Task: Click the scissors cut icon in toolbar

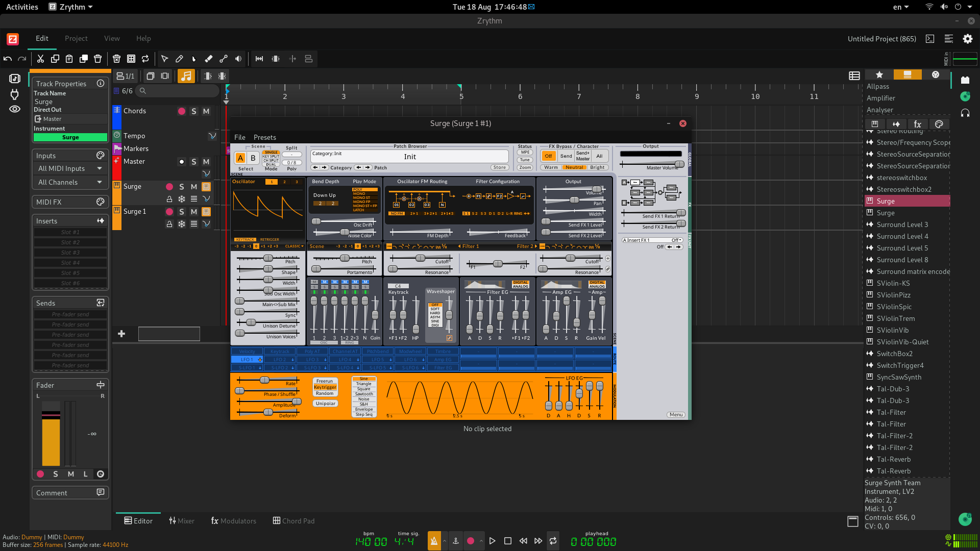Action: (40, 59)
